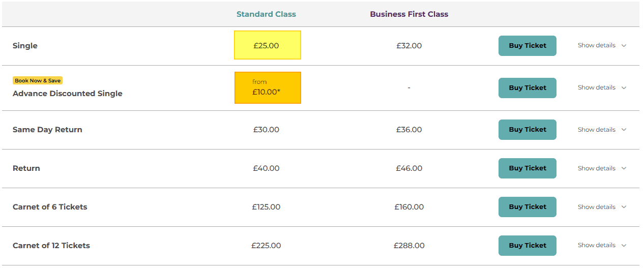Expand the Single row chevron icon
644x268 pixels.
coord(624,46)
